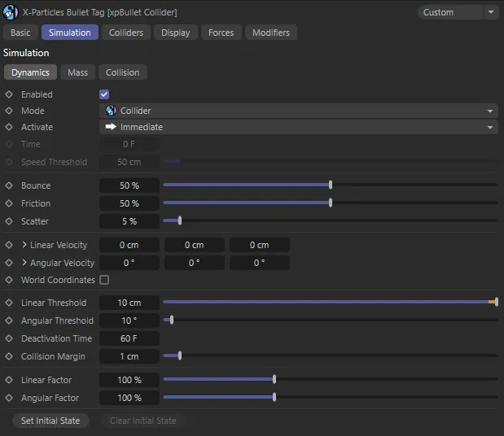504x436 pixels.
Task: Enable the World Coordinates checkbox
Action: click(104, 280)
